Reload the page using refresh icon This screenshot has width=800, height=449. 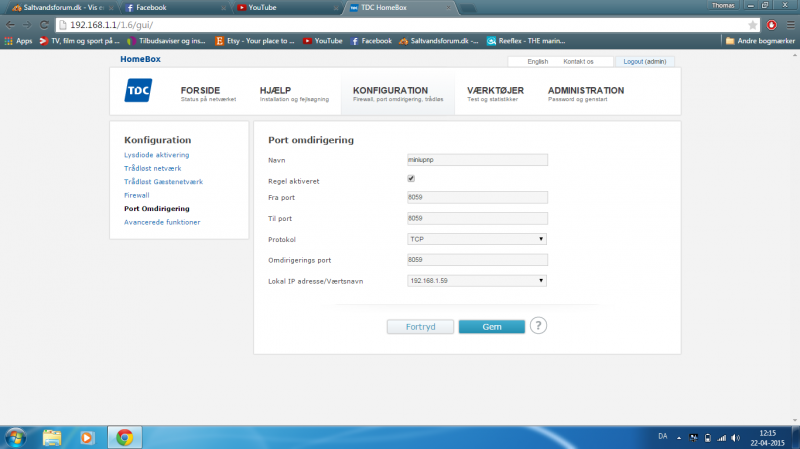[x=45, y=24]
